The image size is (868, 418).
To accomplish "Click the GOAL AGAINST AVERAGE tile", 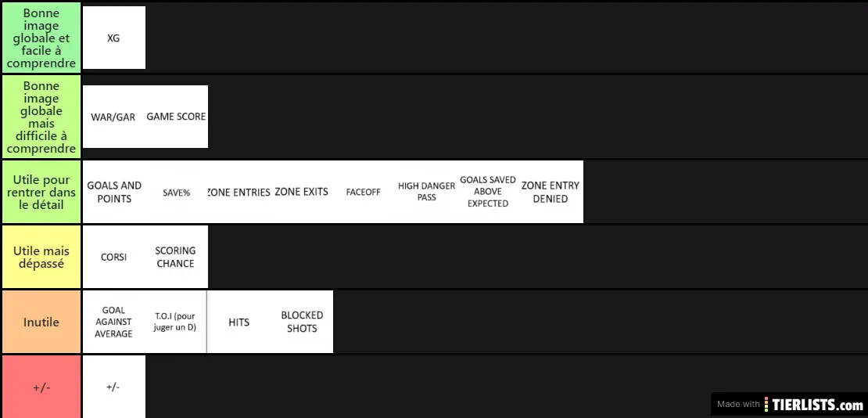I will click(114, 322).
